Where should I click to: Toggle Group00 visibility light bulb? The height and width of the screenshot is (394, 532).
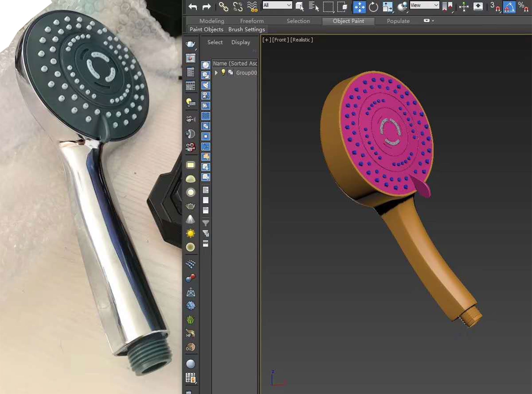[223, 72]
